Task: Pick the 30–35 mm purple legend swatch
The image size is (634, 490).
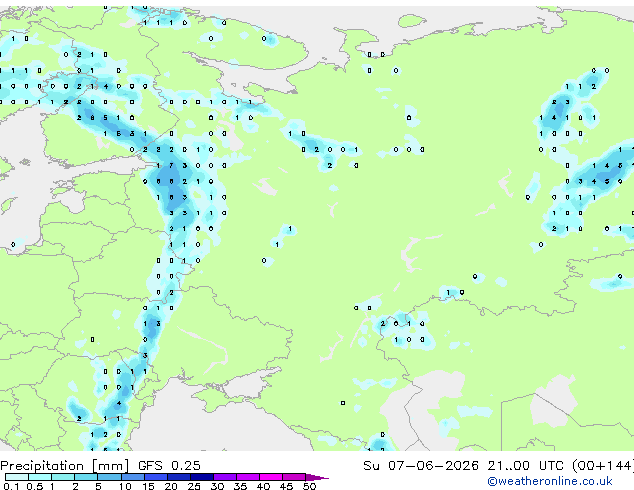Action: 224,477
